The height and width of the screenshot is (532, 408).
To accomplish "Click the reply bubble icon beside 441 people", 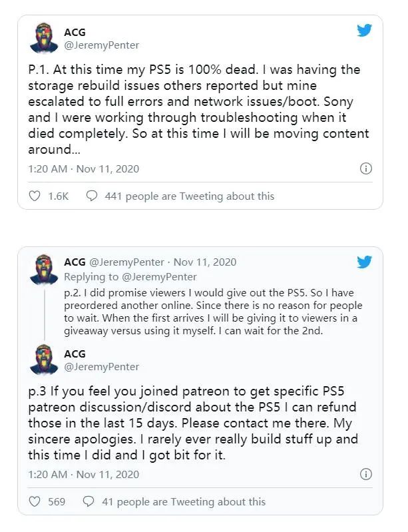I will pyautogui.click(x=93, y=196).
